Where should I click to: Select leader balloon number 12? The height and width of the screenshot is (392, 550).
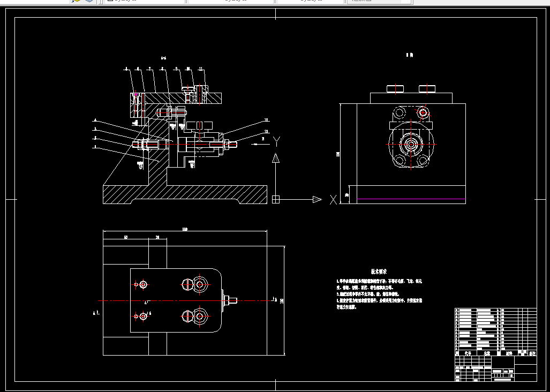pos(266,120)
